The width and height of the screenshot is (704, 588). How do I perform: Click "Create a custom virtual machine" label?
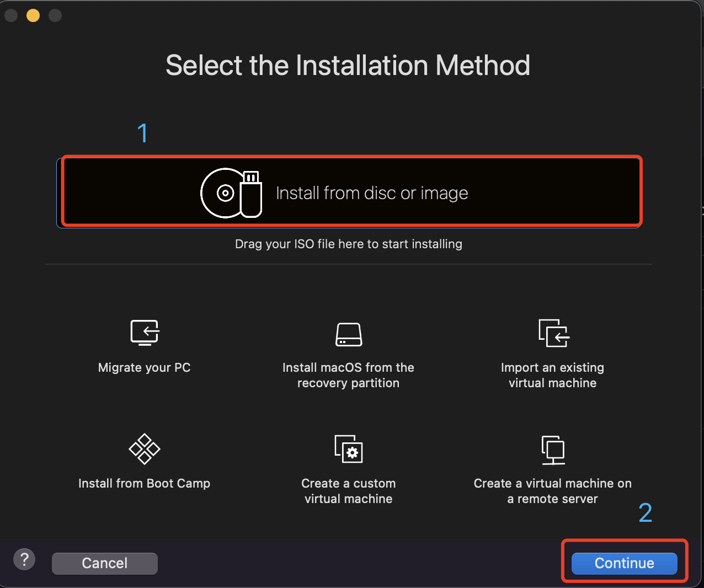pos(349,491)
